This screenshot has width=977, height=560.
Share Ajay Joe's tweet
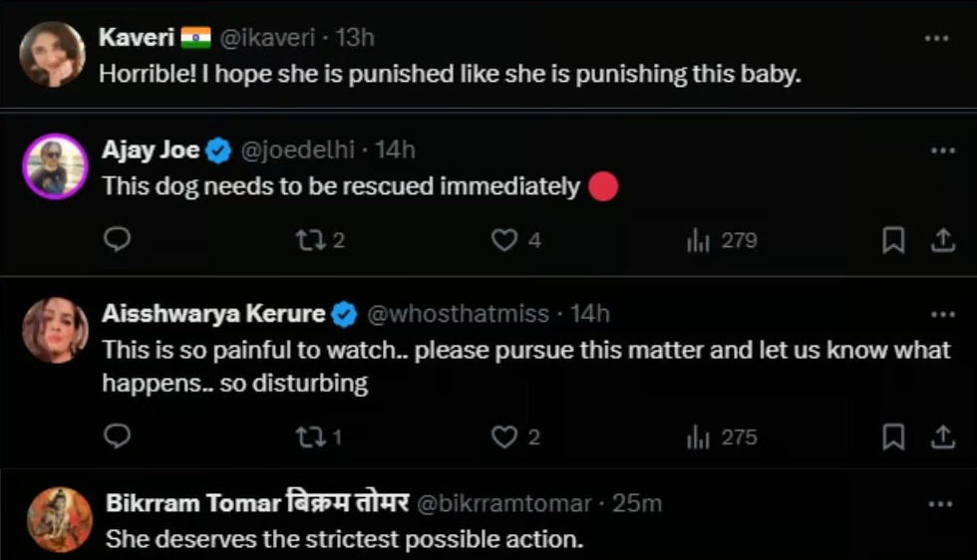click(942, 240)
